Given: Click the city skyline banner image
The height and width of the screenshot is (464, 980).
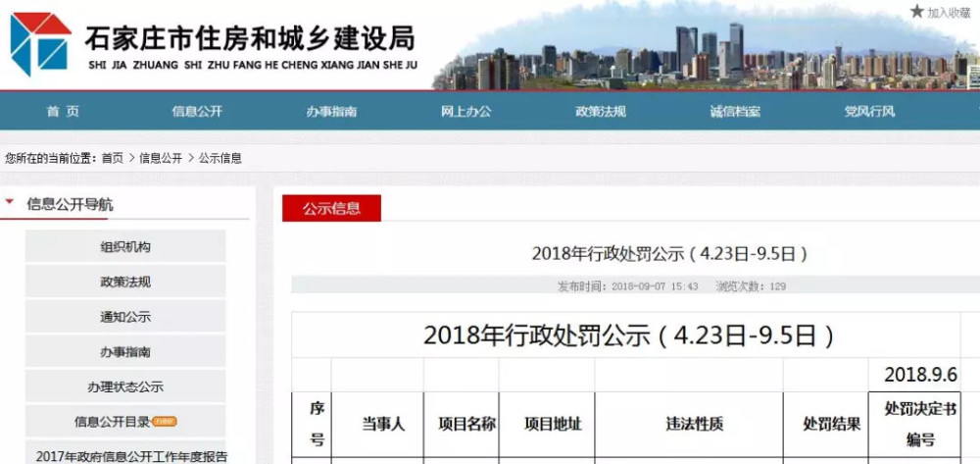Looking at the screenshot, I should [707, 47].
